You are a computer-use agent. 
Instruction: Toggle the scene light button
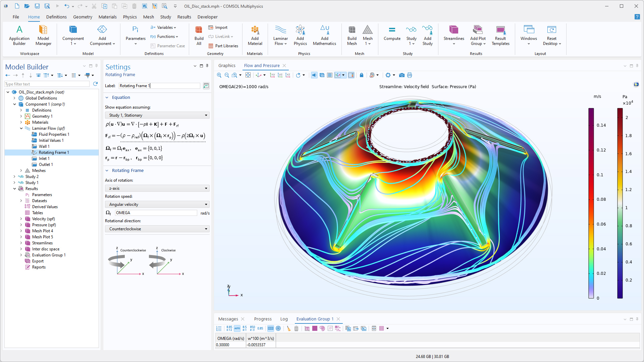(314, 75)
